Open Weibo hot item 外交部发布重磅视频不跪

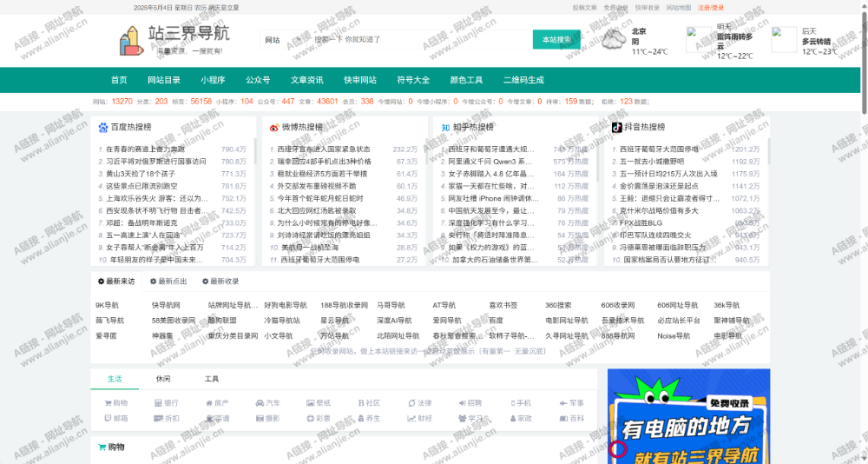tap(316, 186)
